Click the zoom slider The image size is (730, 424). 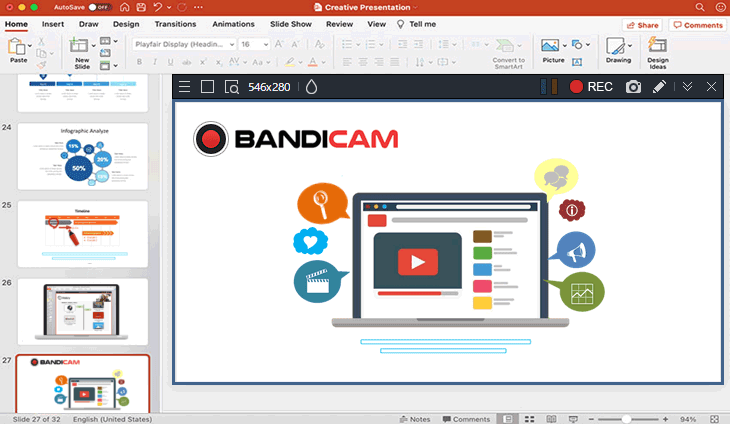(x=627, y=419)
